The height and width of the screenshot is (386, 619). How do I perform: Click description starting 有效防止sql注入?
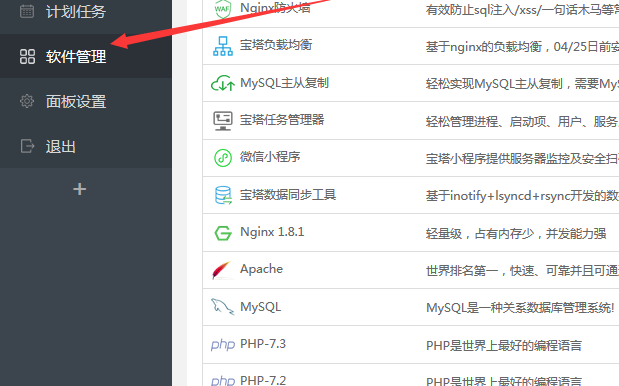click(522, 9)
